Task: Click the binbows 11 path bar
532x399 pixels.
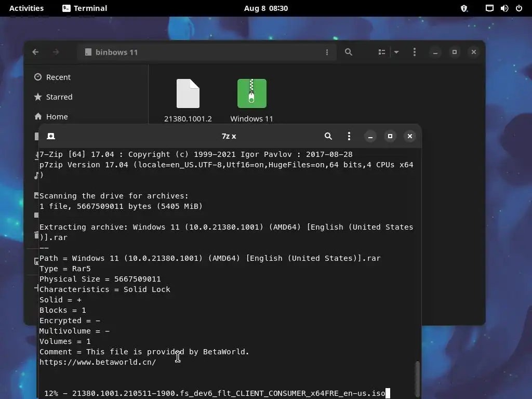Action: 207,52
